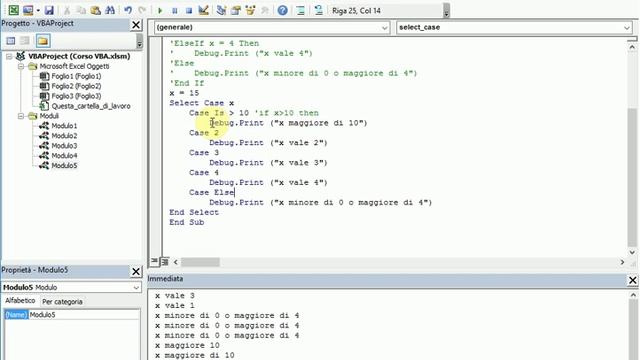The height and width of the screenshot is (360, 640).
Task: Click the Break pause icon
Action: (174, 11)
